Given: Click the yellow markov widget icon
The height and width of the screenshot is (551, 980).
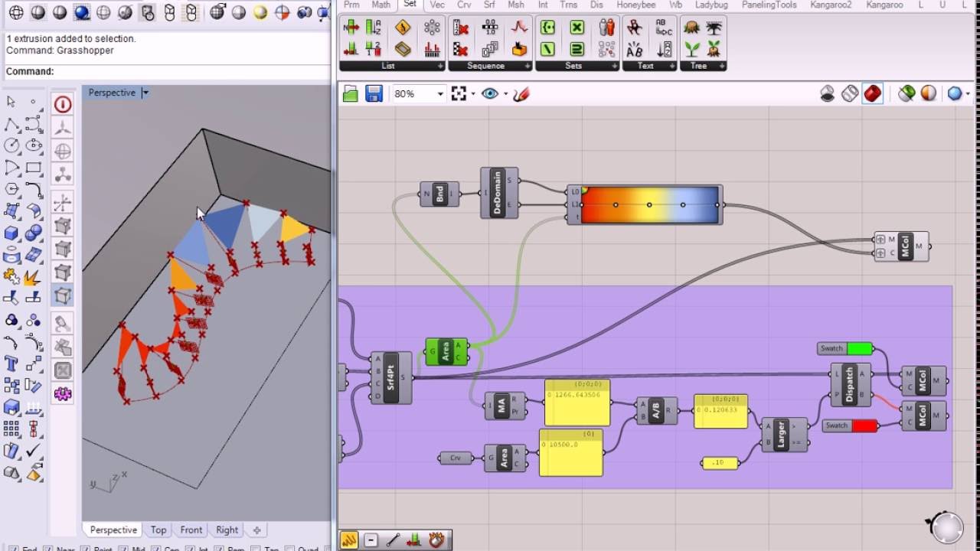Looking at the screenshot, I should (349, 540).
